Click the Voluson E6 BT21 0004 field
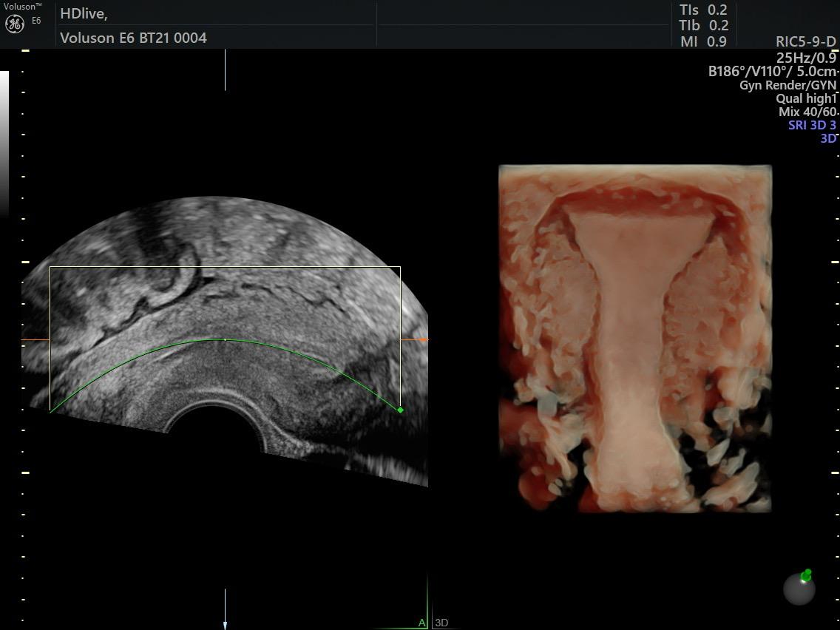The height and width of the screenshot is (630, 840). [133, 38]
